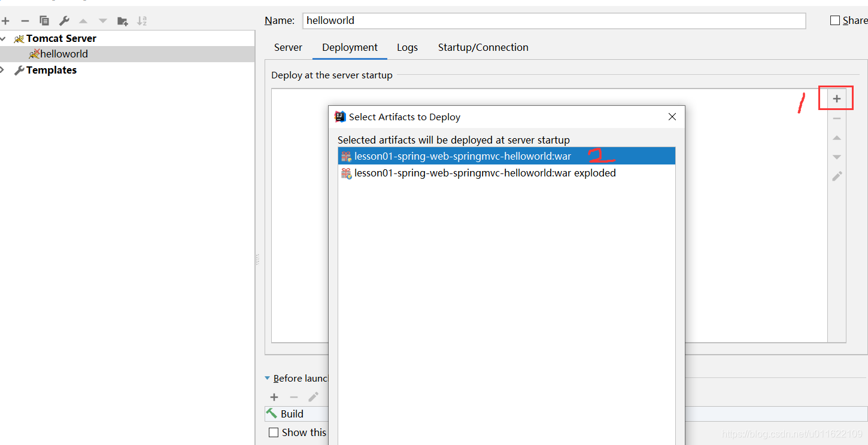Toggle the Show this page checkbox
The image size is (868, 445).
274,432
